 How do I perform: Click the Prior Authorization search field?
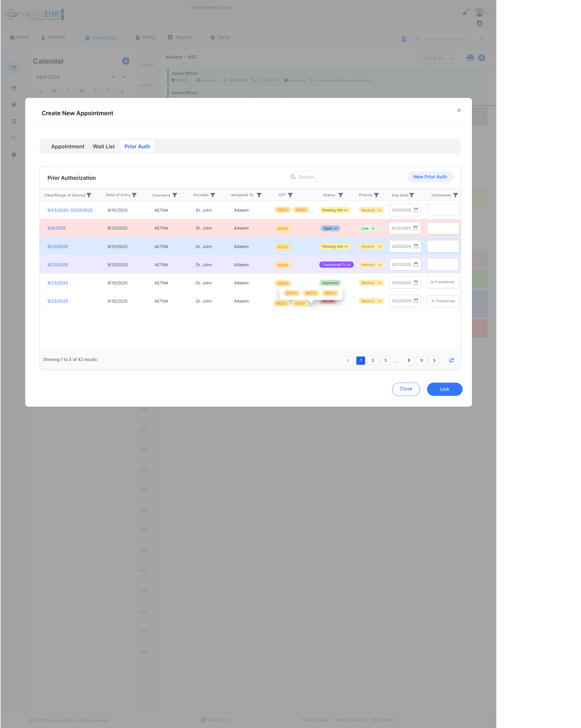(345, 177)
